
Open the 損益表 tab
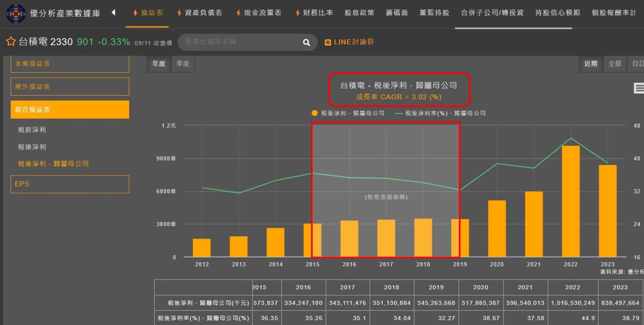coord(148,13)
